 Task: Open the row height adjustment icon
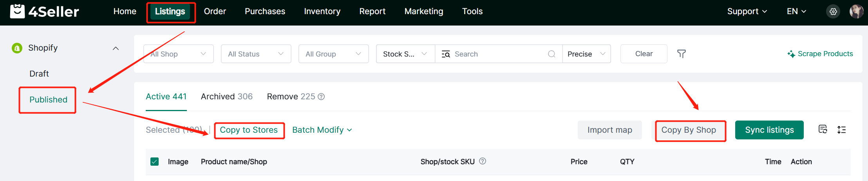(x=841, y=130)
